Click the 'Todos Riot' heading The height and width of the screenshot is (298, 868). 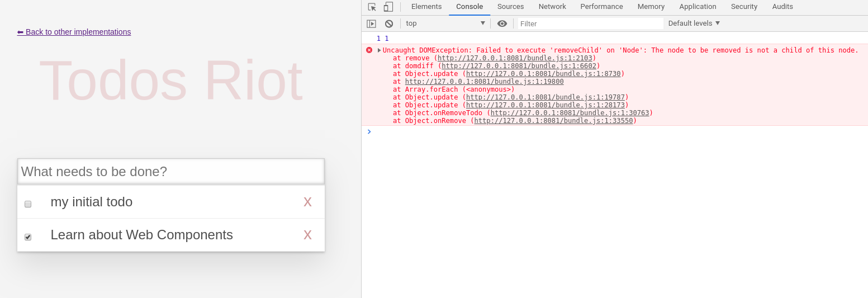(171, 80)
